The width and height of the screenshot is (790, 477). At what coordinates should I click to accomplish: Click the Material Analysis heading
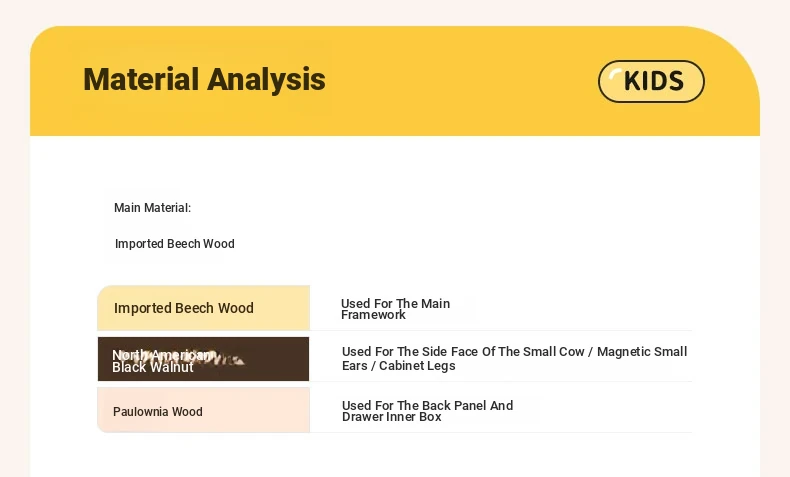point(204,80)
